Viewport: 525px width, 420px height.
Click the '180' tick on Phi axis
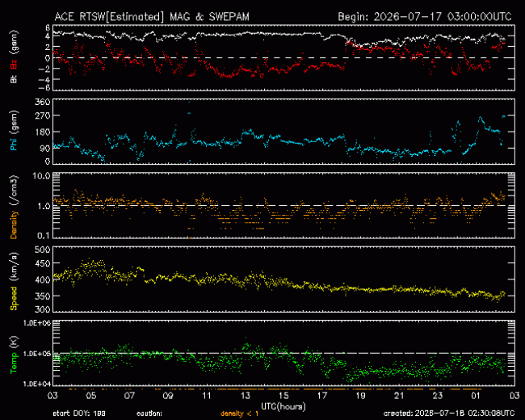[43, 132]
